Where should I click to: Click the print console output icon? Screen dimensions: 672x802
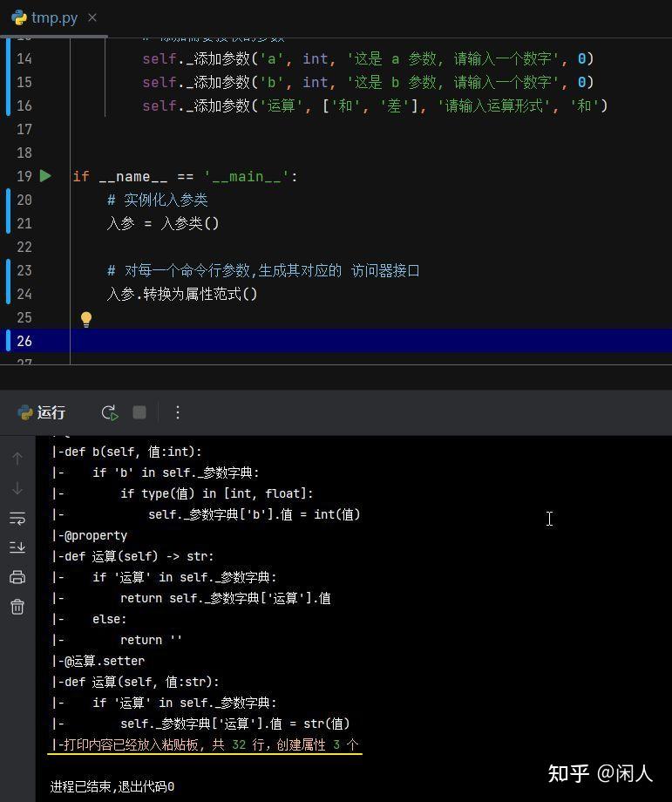click(17, 577)
